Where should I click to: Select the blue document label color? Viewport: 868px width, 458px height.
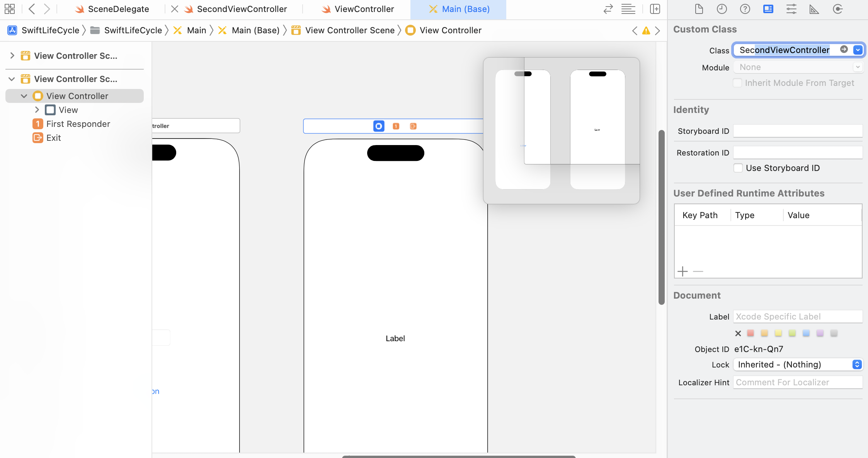(x=806, y=333)
